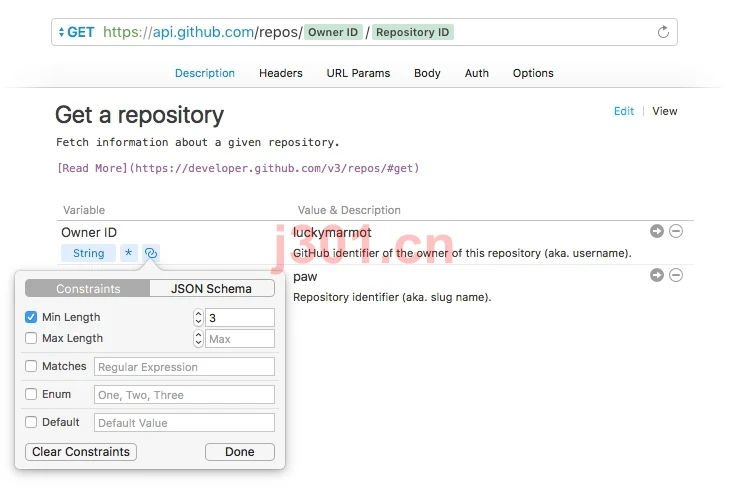This screenshot has width=729, height=488.
Task: Click the String type badge for Owner ID
Action: point(88,253)
